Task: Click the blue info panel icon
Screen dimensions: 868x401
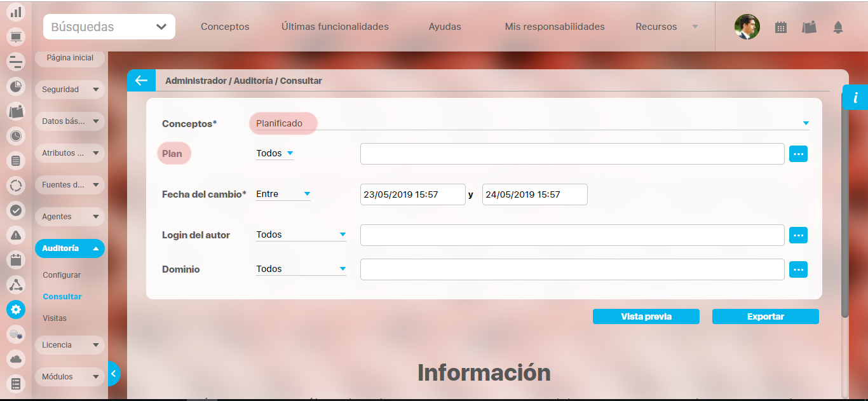Action: pos(855,97)
